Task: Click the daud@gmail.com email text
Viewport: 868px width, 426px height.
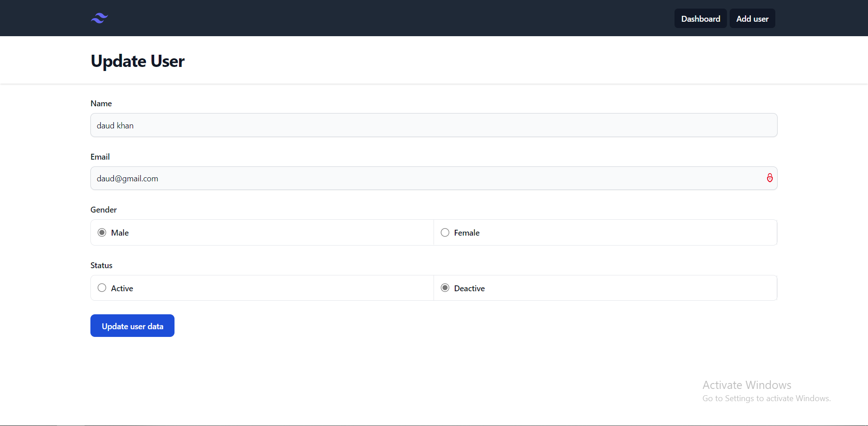Action: coord(127,178)
